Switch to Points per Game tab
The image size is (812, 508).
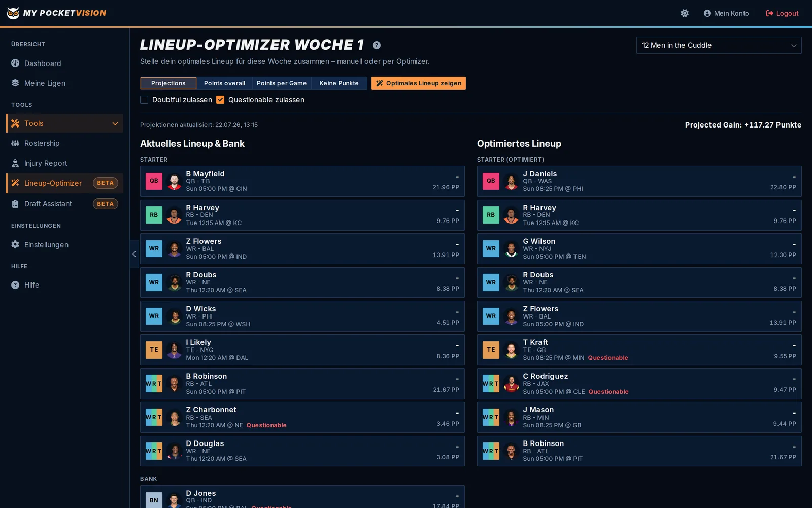coord(282,83)
